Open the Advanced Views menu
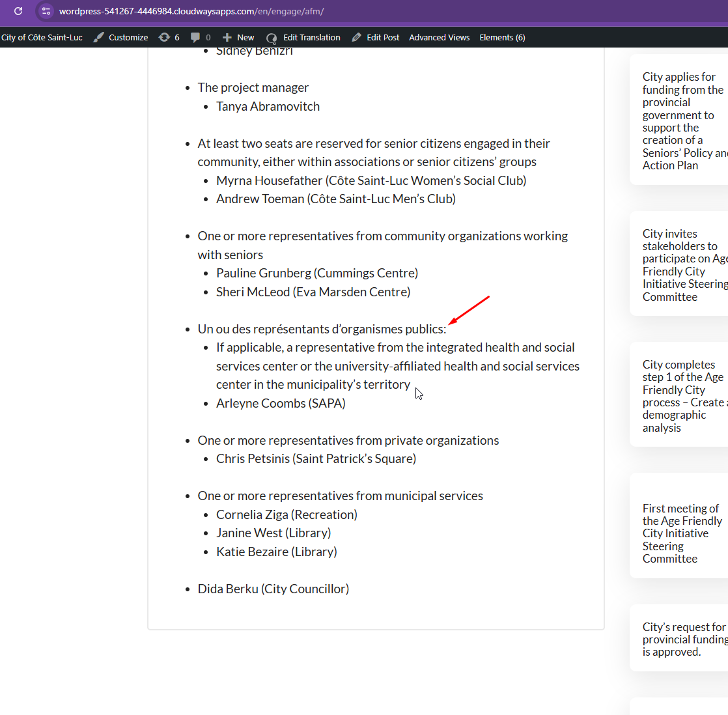Screen dimensions: 728x715 tap(440, 38)
